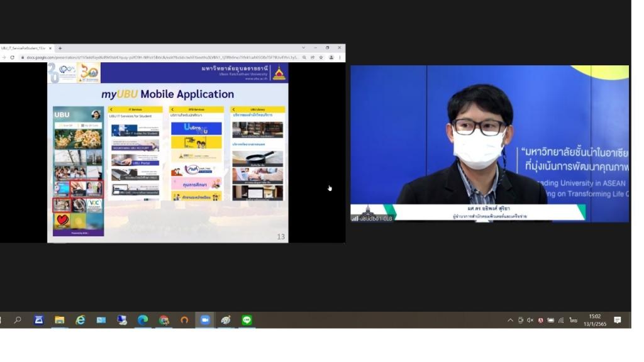644x362 pixels.
Task: Switch the Thai input language indicator
Action: coord(574,320)
